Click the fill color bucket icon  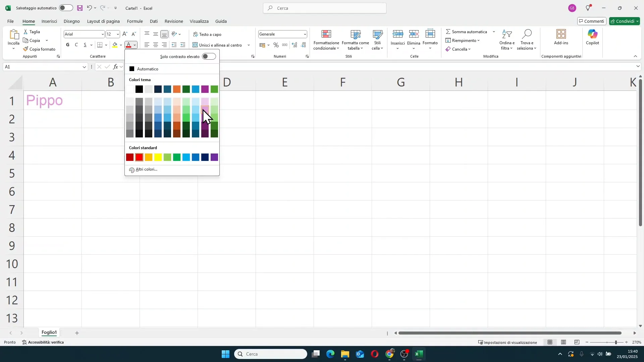[x=115, y=45]
